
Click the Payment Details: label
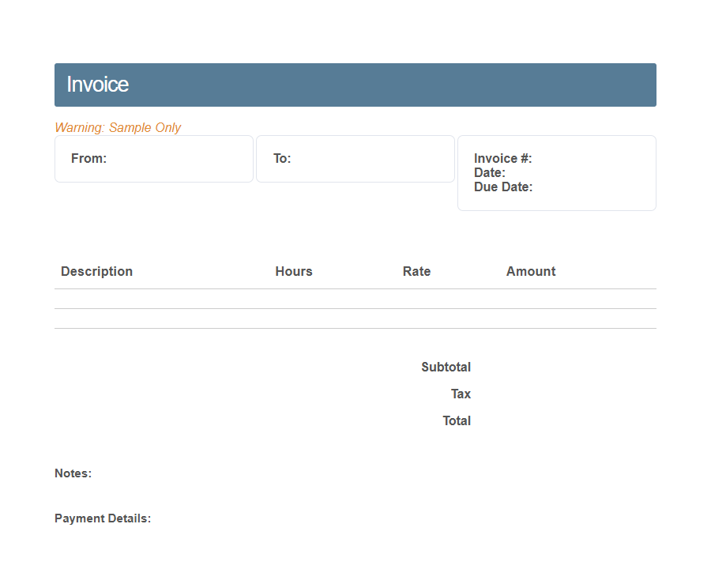(x=102, y=518)
